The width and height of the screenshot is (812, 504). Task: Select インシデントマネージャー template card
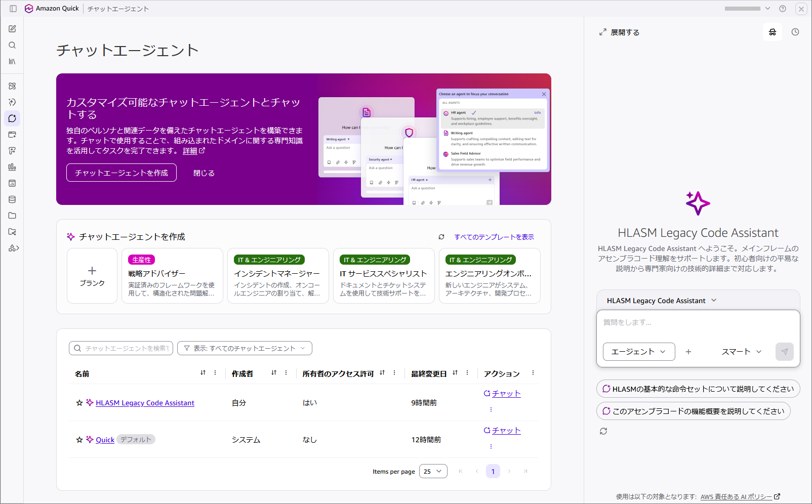point(278,276)
